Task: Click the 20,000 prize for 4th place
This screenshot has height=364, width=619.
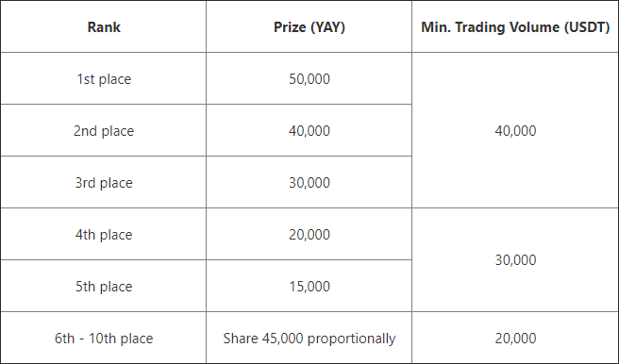Action: coord(309,234)
